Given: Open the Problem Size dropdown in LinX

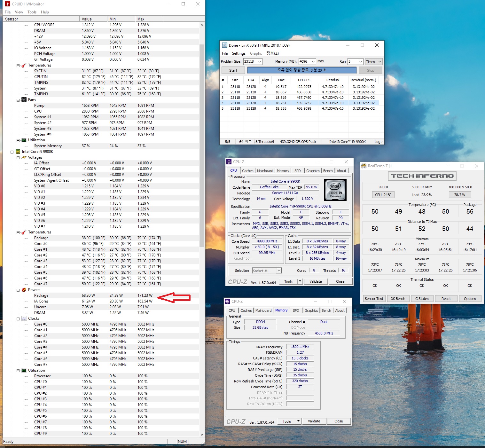Looking at the screenshot, I should (x=260, y=62).
